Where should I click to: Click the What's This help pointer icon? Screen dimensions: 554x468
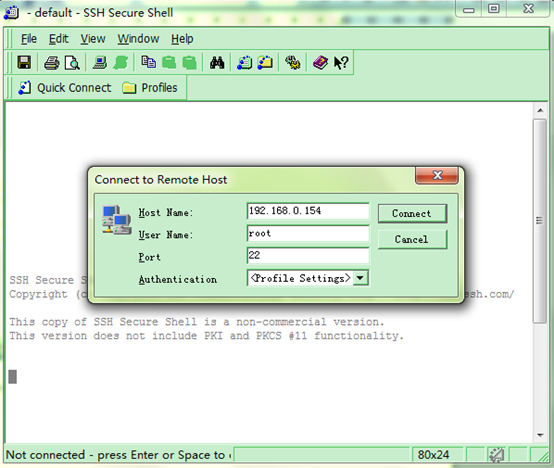click(341, 63)
